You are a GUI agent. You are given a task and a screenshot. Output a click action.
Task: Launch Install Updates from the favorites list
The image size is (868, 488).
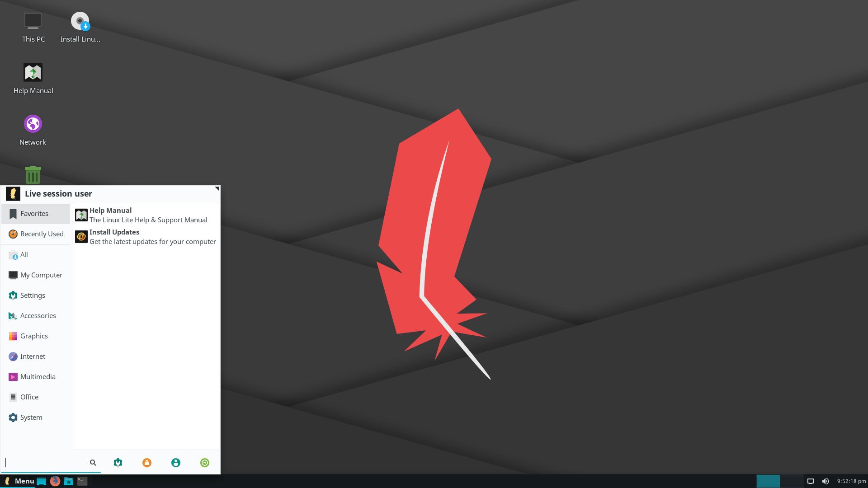[146, 237]
